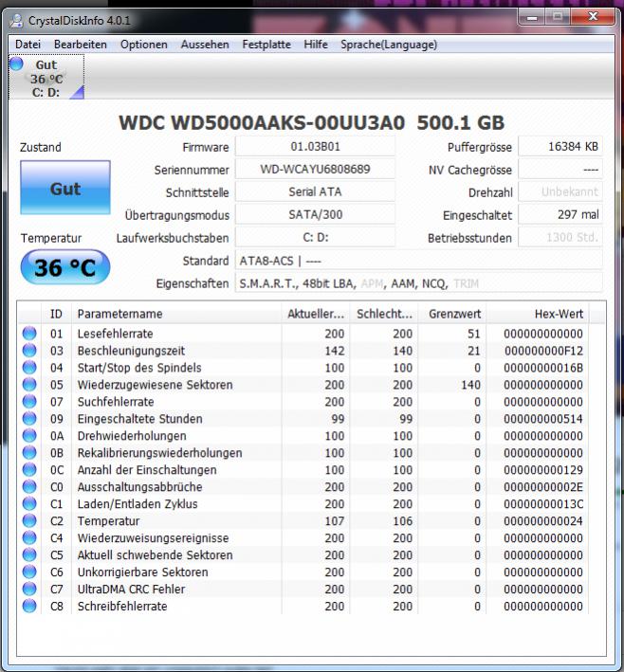Click the status orb for UltraDMA CRC Fehler
This screenshot has width=624, height=672.
point(29,589)
